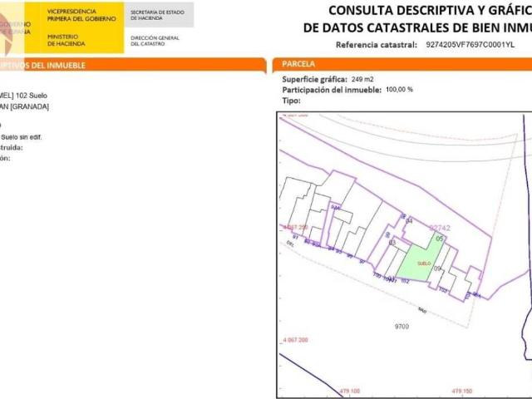The width and height of the screenshot is (532, 399).
Task: Click the 'Superficie gráfica' label
Action: pyautogui.click(x=314, y=80)
